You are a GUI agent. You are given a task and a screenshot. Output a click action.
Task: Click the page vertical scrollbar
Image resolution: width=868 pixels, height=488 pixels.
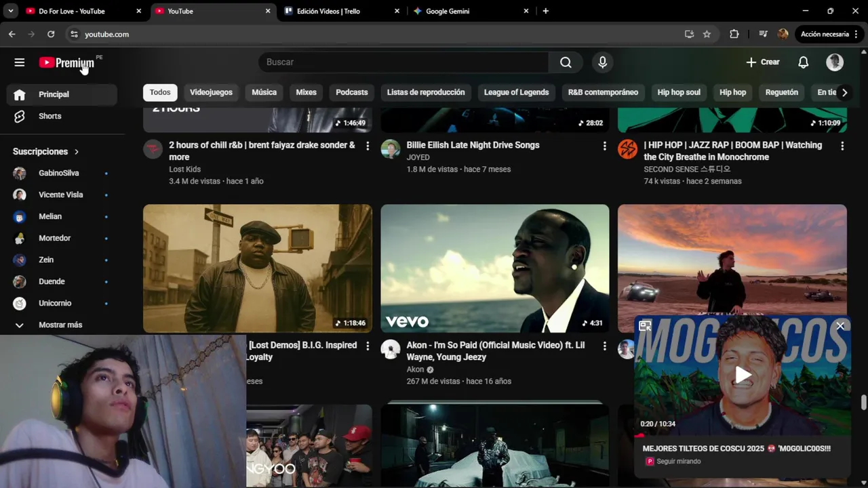click(863, 403)
